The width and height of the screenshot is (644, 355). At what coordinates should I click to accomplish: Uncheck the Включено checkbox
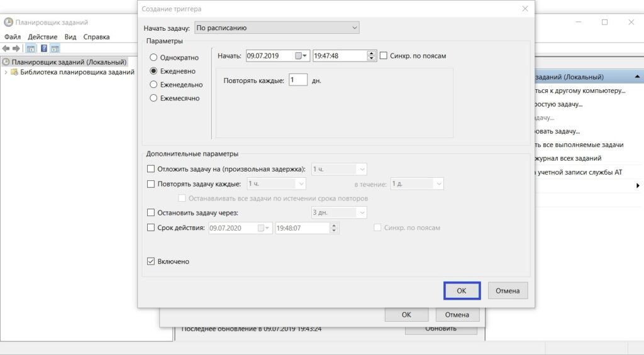pos(151,261)
